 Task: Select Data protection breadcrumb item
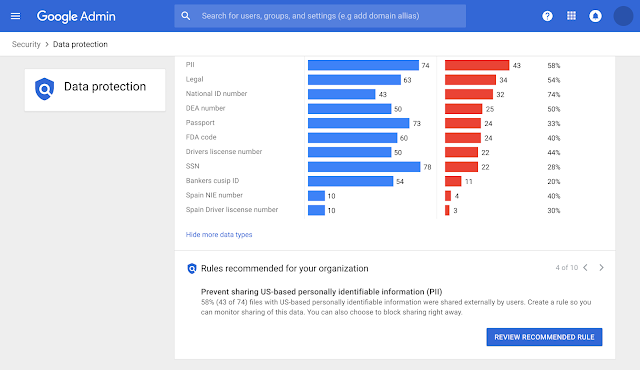tap(80, 44)
